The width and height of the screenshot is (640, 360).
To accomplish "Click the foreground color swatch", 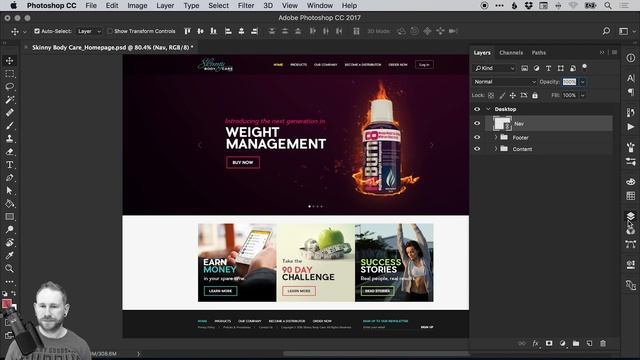I will click(7, 303).
